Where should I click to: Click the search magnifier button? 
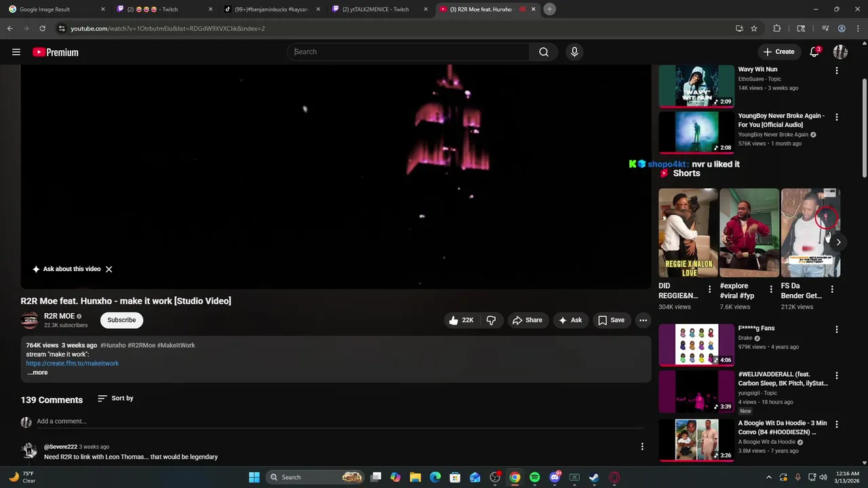pyautogui.click(x=544, y=52)
